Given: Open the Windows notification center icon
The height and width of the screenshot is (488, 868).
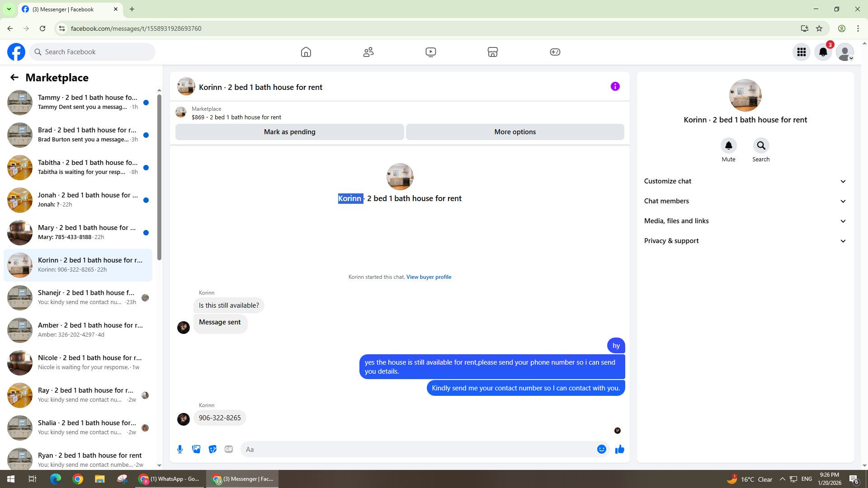Looking at the screenshot, I should pos(854,479).
